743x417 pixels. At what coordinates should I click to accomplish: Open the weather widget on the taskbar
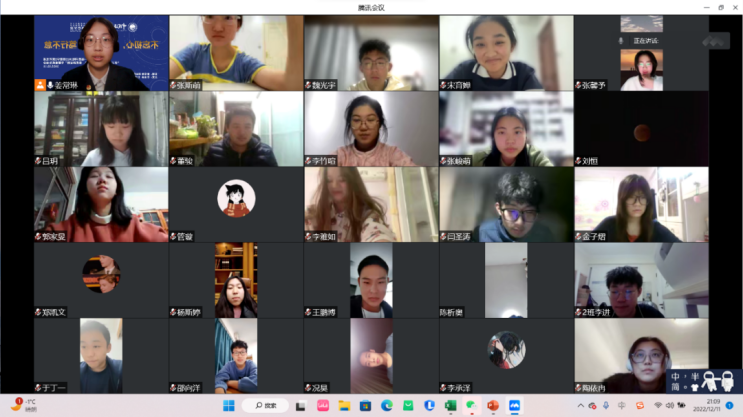click(22, 405)
